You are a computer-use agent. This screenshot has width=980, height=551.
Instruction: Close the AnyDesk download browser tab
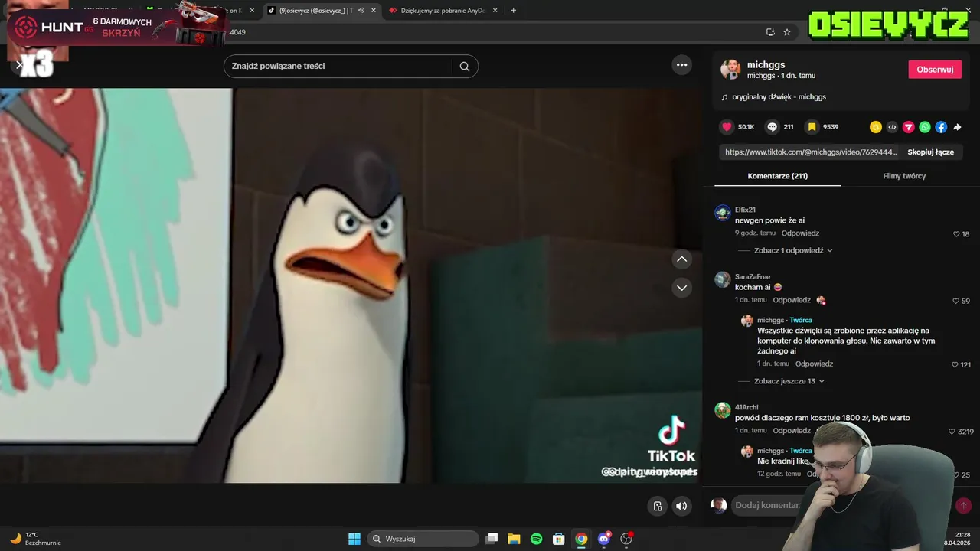point(495,11)
